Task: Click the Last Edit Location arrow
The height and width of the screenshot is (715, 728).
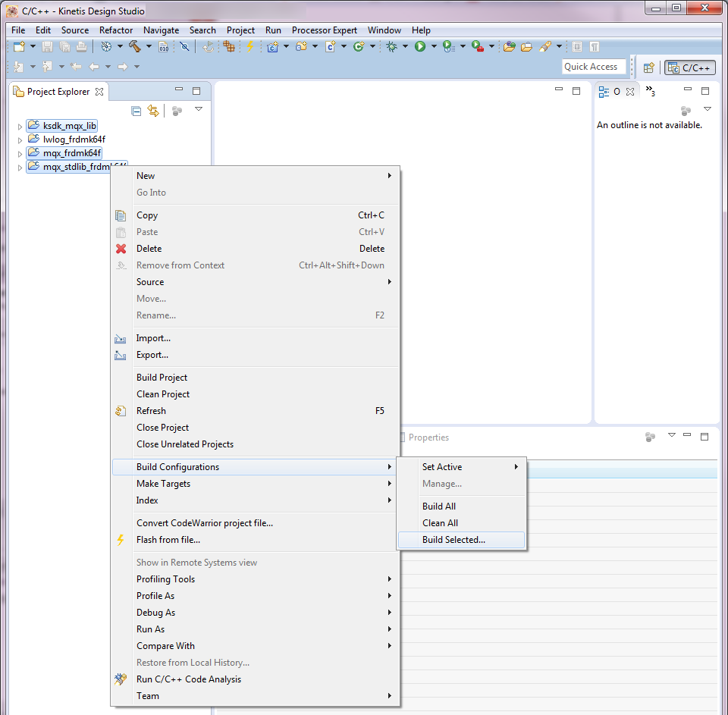Action: tap(76, 67)
